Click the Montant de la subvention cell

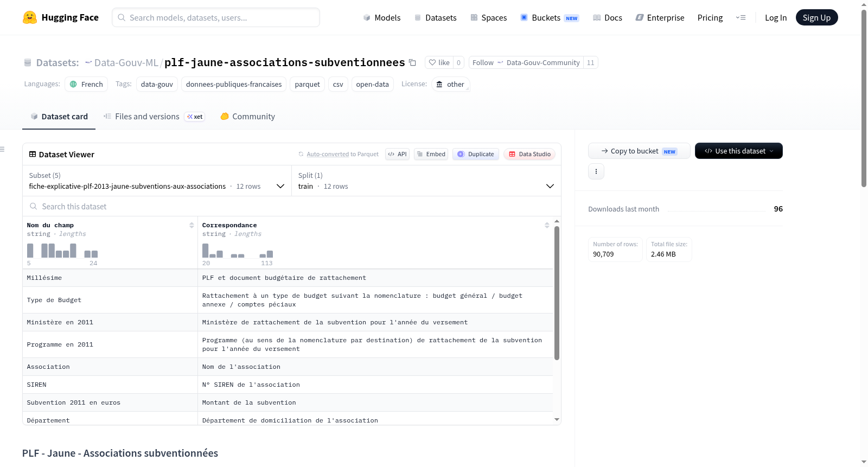pos(375,402)
